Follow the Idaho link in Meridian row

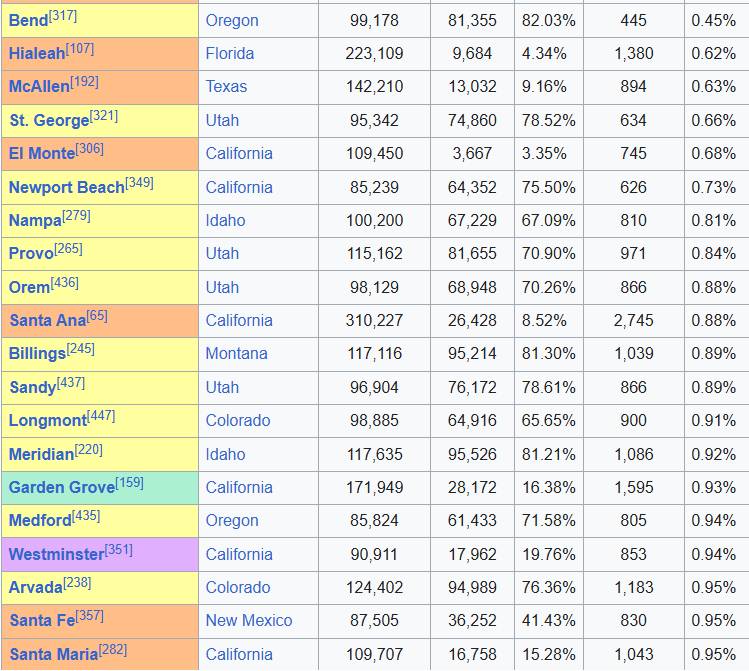coord(225,454)
